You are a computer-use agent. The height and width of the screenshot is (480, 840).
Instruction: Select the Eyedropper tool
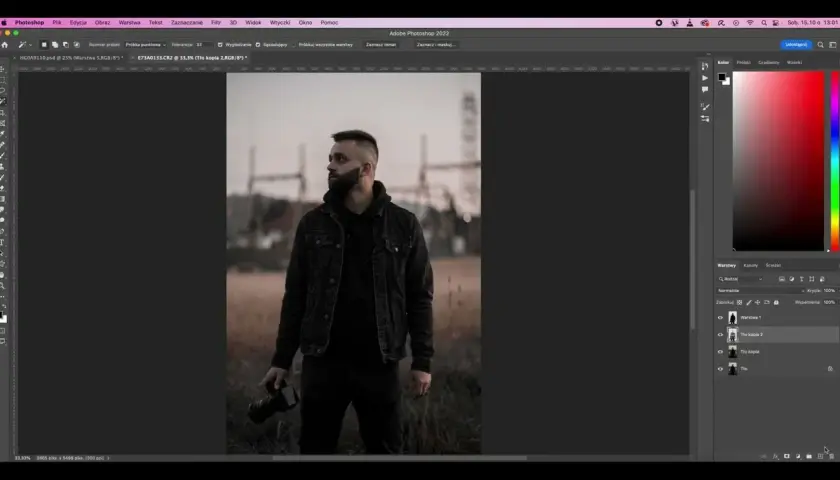pyautogui.click(x=3, y=134)
